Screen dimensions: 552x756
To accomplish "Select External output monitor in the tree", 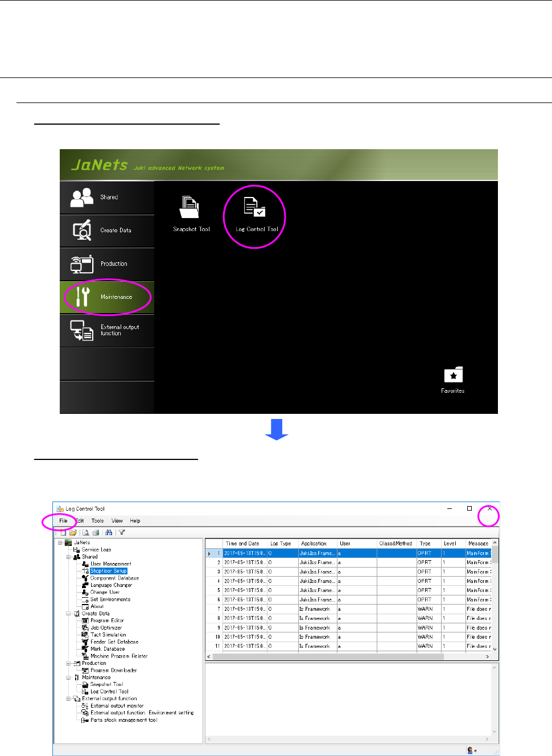I will (x=117, y=706).
